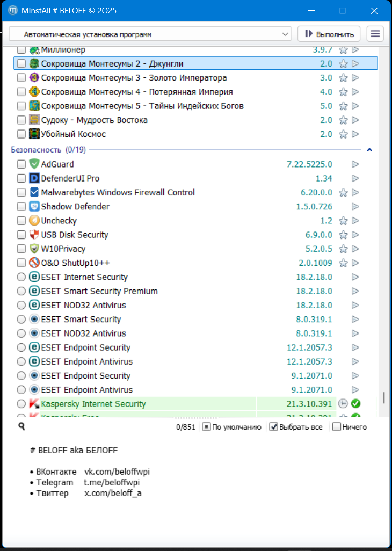The image size is (392, 551).
Task: Click the star icon next to Unchecky
Action: click(344, 221)
